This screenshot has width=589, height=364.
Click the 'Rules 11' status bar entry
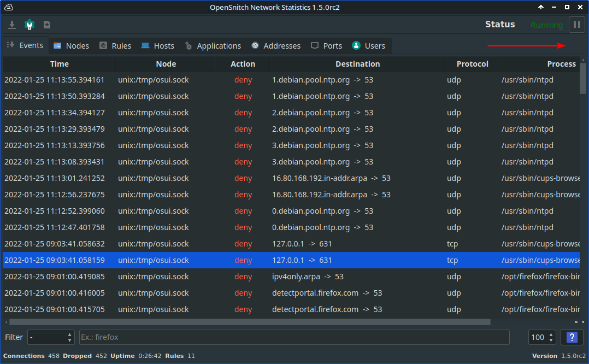tap(180, 356)
